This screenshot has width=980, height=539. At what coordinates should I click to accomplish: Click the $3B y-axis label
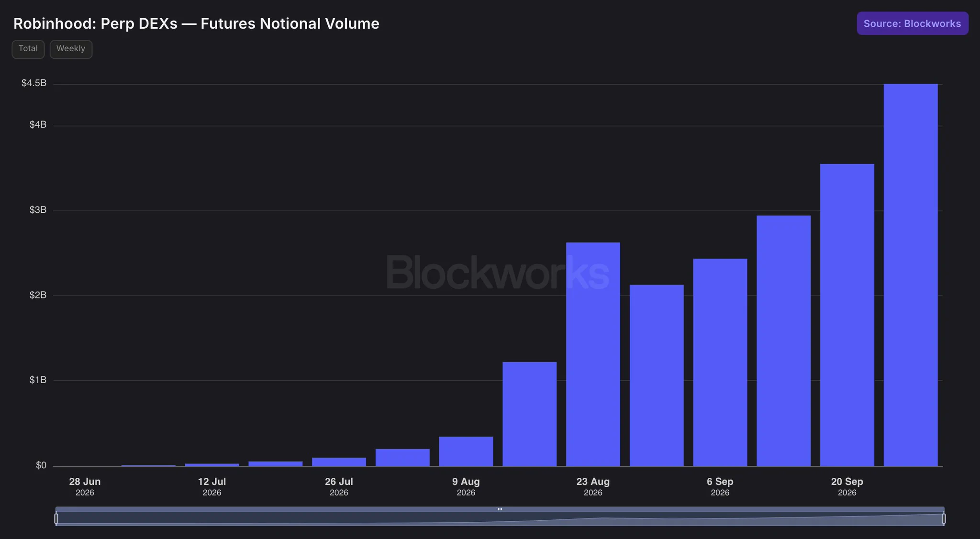point(38,210)
